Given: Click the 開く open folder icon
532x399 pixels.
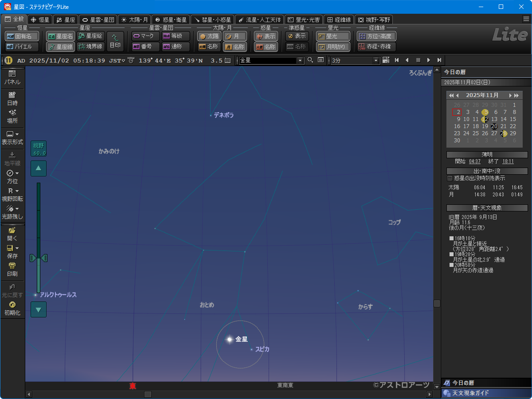Looking at the screenshot, I should pos(12,234).
